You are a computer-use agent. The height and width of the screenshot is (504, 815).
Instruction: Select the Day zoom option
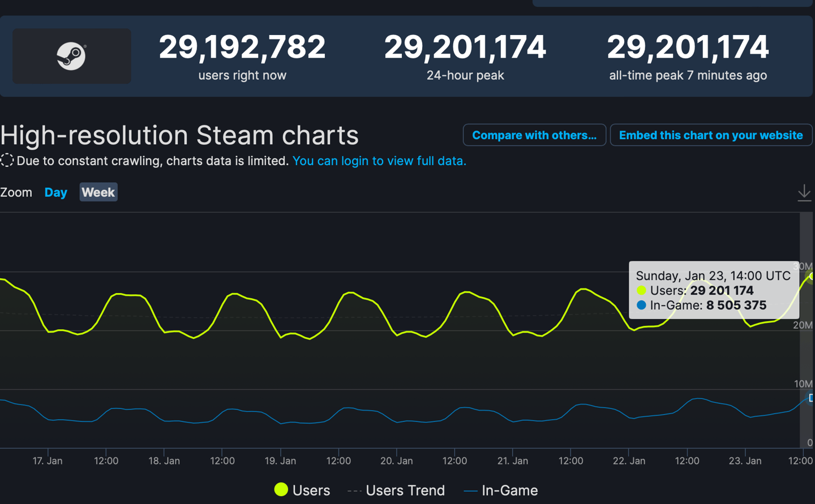55,192
